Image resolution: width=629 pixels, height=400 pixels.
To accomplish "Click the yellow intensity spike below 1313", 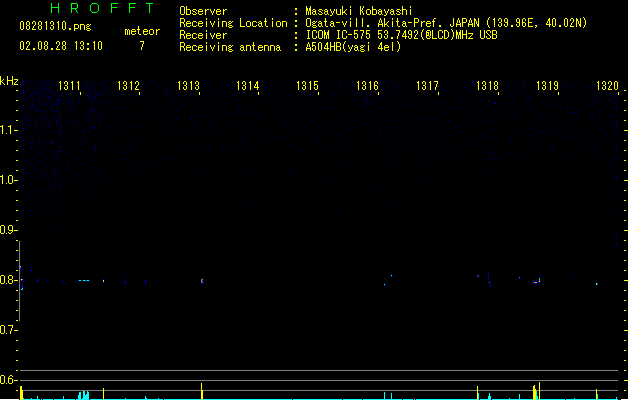I will click(x=201, y=391).
